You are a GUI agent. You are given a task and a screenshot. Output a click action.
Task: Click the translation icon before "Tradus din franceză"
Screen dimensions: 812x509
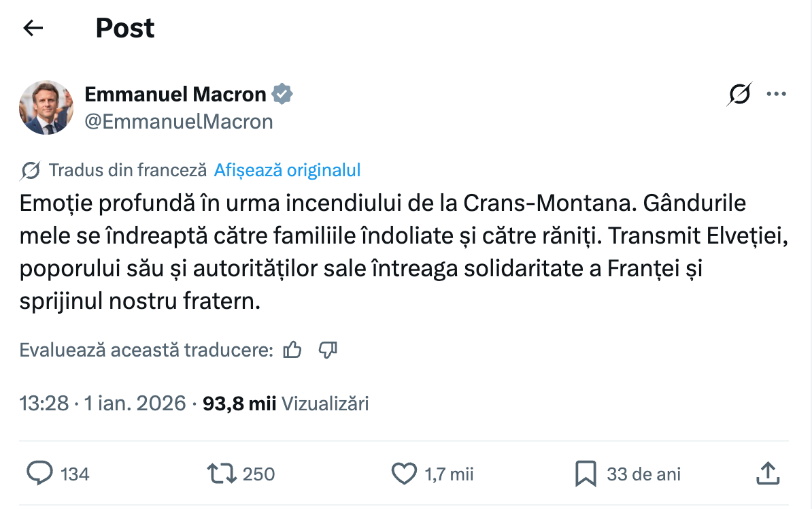(x=31, y=170)
